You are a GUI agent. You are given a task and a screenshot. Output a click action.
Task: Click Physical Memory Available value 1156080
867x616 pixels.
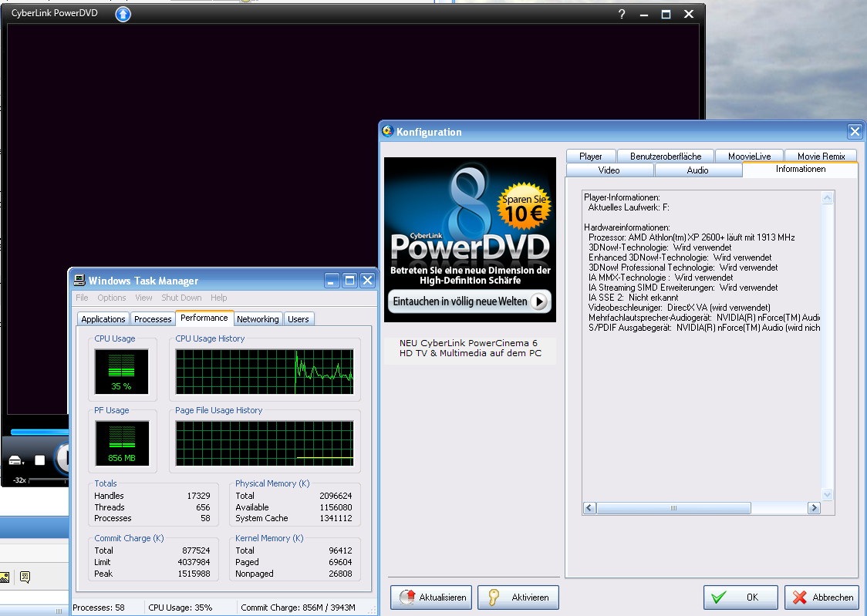pyautogui.click(x=336, y=507)
